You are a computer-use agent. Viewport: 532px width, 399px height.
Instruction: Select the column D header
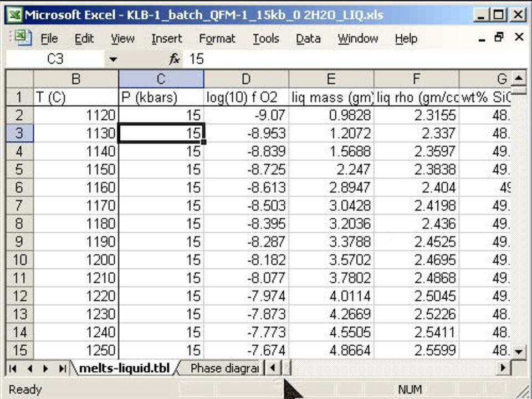click(x=245, y=79)
